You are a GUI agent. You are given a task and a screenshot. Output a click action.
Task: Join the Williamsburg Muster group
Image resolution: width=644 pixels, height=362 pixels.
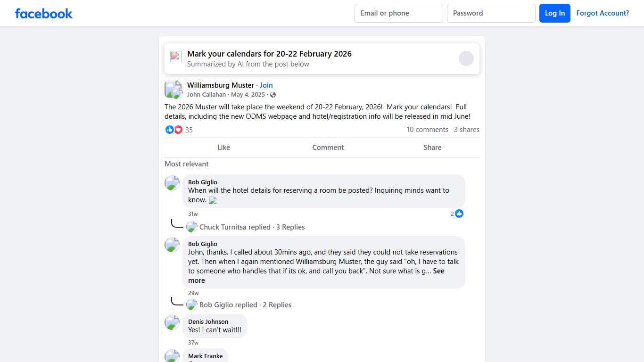pos(266,85)
